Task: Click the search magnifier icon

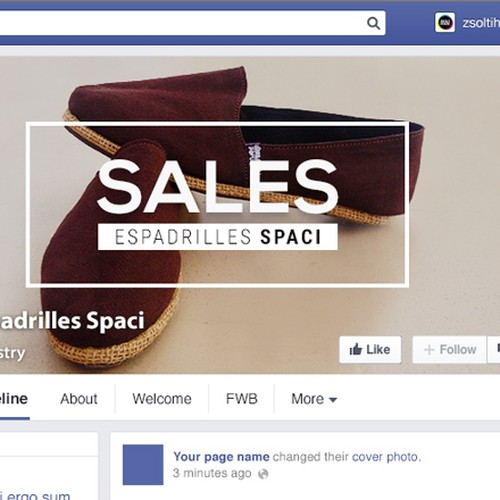Action: click(x=373, y=23)
